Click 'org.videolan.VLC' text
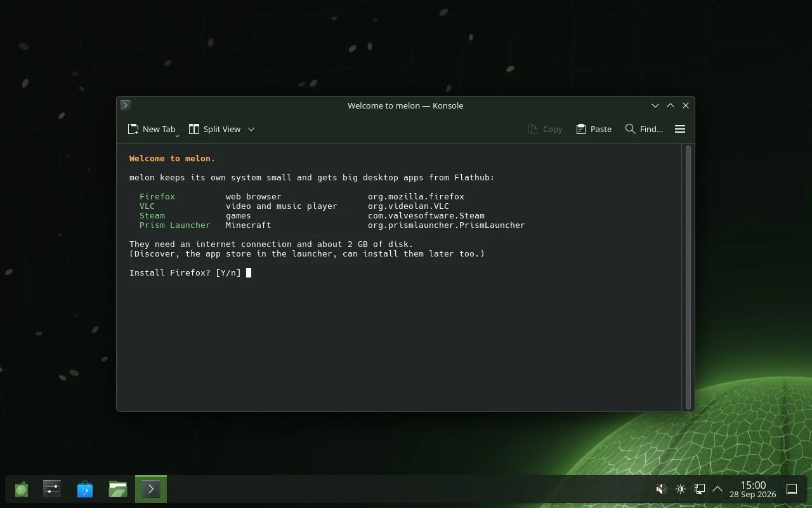Viewport: 812px width, 508px height. [x=409, y=206]
